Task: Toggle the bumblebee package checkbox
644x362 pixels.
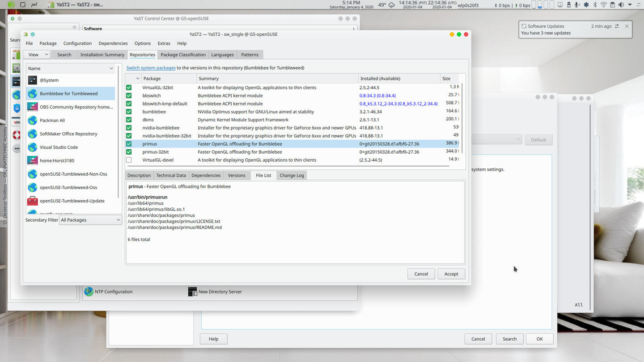Action: (129, 112)
